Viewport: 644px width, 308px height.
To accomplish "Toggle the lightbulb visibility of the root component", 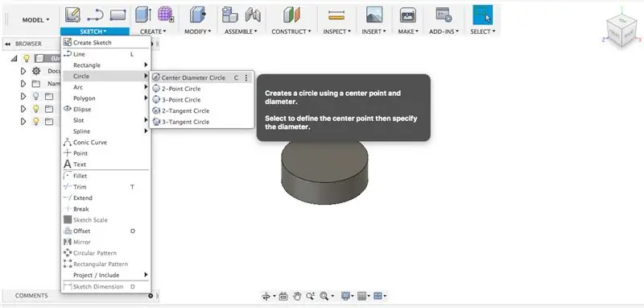I will click(x=27, y=58).
